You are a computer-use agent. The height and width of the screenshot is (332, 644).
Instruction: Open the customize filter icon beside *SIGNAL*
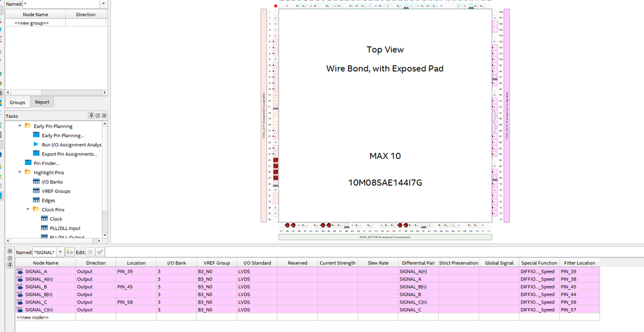[x=70, y=252]
